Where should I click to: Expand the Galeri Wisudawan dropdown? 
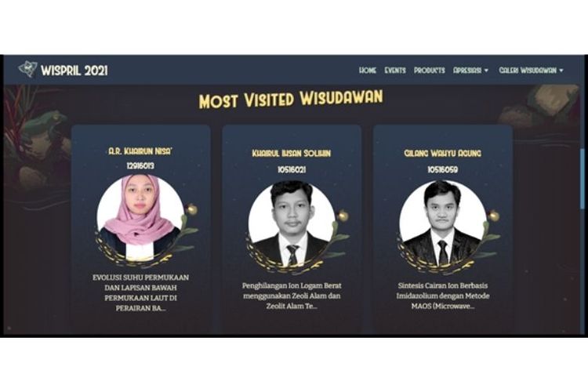click(x=531, y=70)
